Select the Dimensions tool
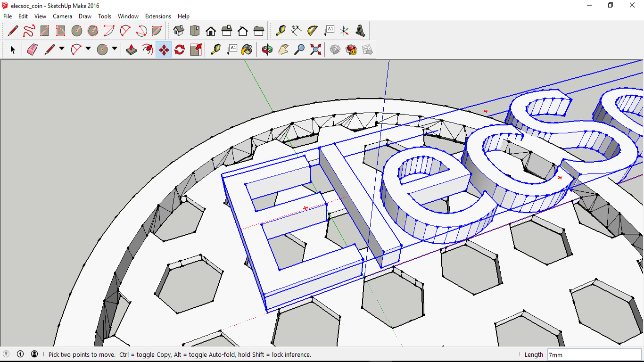The image size is (644, 362). tap(297, 31)
